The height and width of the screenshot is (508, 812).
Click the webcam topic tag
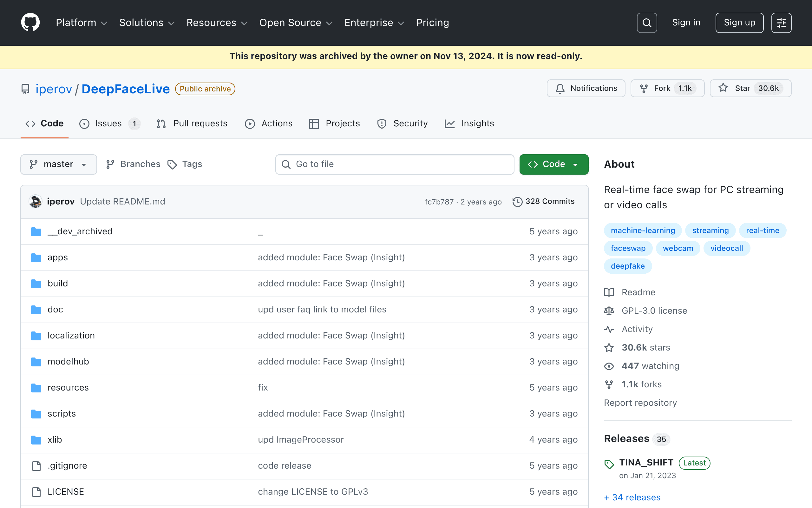tap(678, 248)
